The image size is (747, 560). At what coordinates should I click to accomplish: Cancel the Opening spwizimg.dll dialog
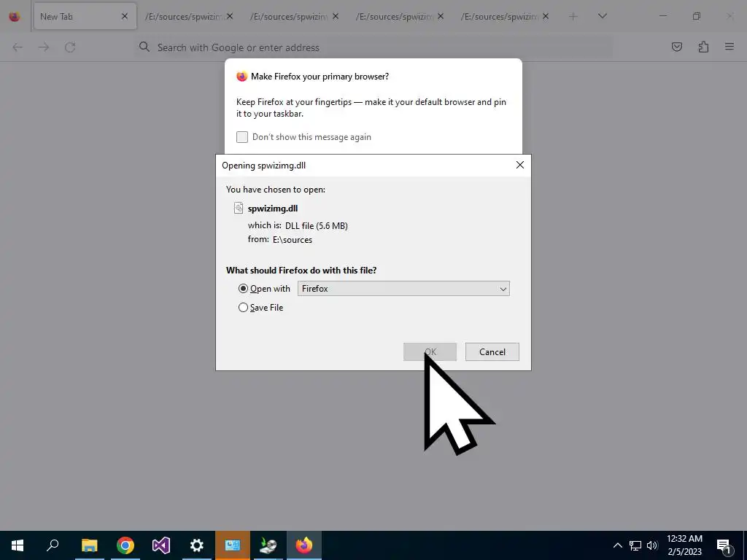point(492,352)
